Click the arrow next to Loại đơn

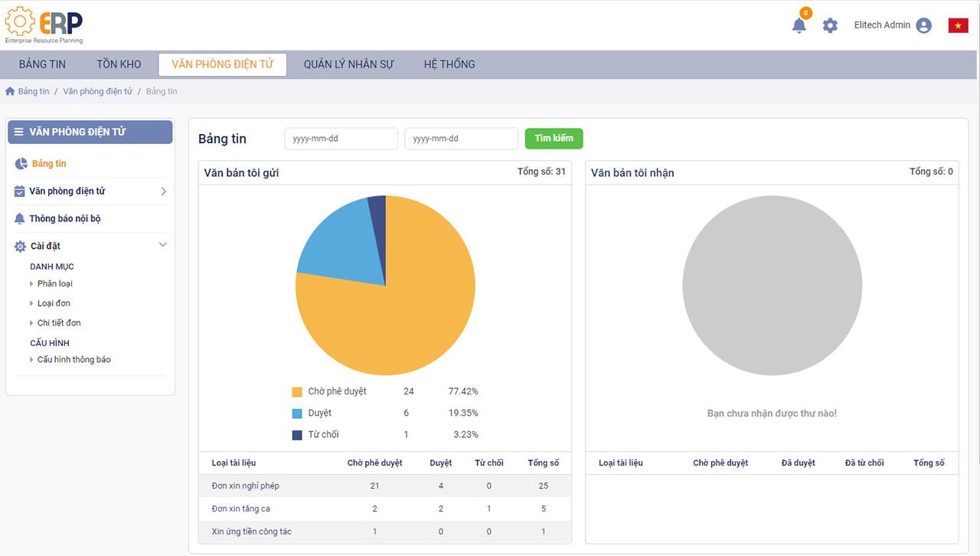tap(31, 303)
